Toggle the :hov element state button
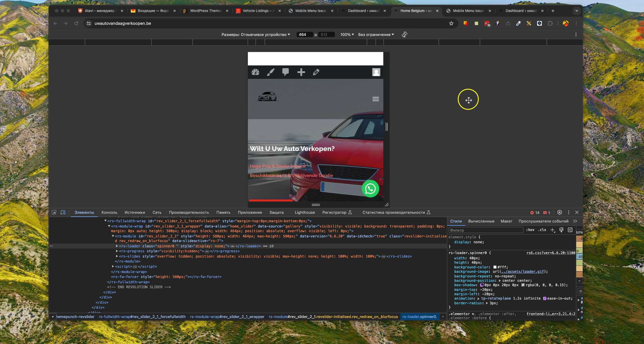The height and width of the screenshot is (344, 644). (530, 230)
